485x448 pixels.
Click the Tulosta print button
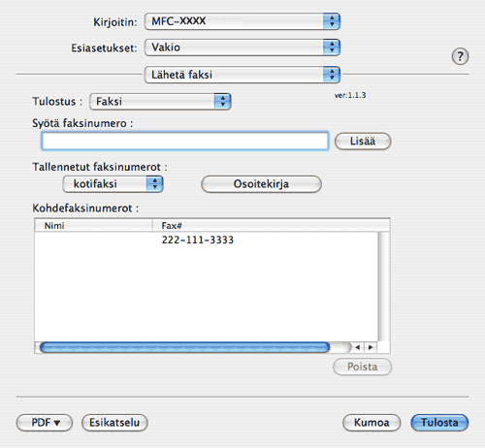[x=439, y=423]
